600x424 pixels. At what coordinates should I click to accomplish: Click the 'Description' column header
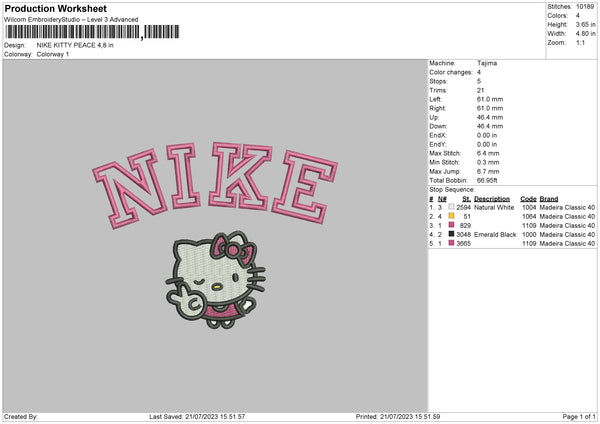492,199
